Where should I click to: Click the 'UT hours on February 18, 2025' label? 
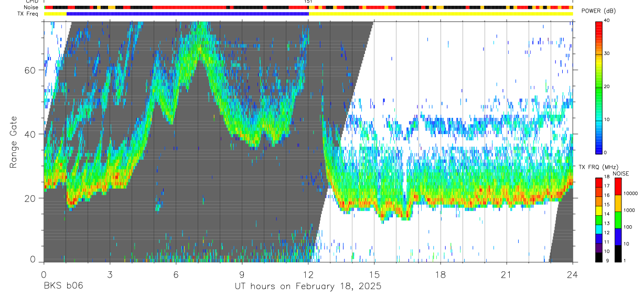(307, 287)
